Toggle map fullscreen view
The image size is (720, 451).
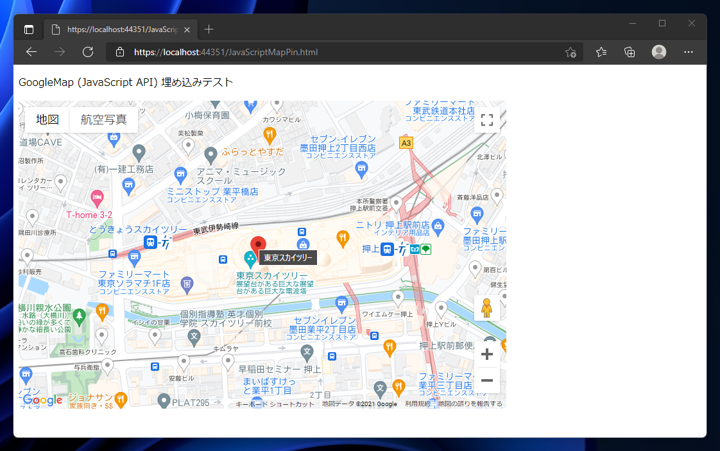point(487,120)
